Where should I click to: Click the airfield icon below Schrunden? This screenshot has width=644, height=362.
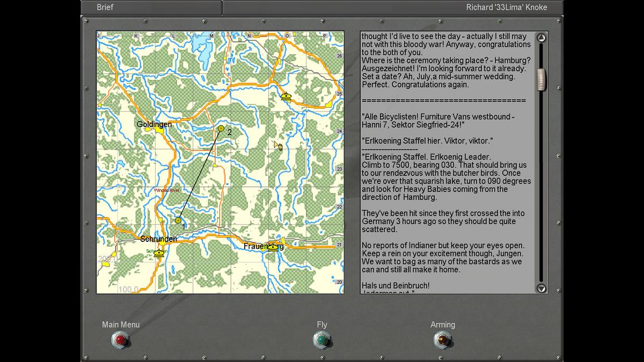coord(159,253)
